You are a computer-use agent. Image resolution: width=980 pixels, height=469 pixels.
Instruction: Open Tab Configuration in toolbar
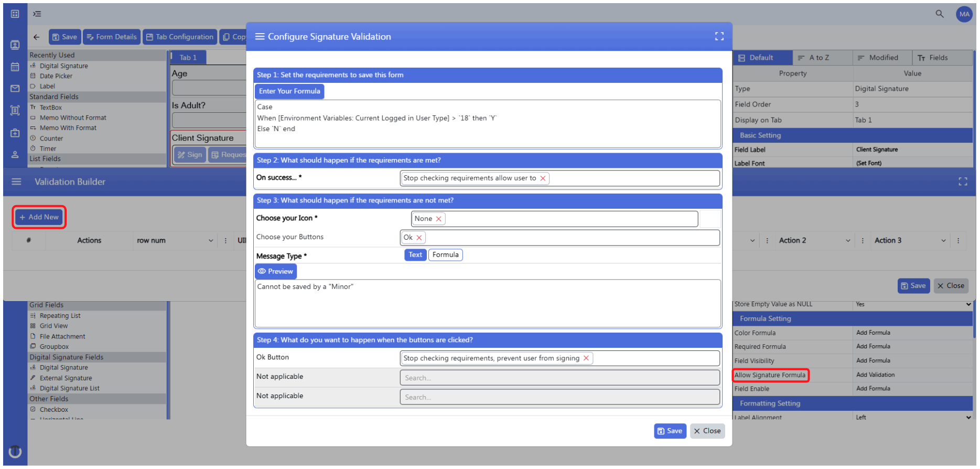(x=180, y=37)
